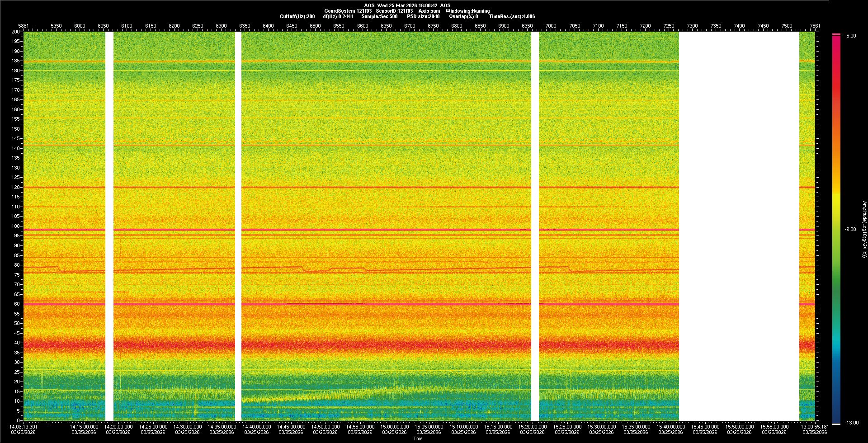The height and width of the screenshot is (443, 868).
Task: Click the Time label below the x-axis
Action: pyautogui.click(x=418, y=438)
